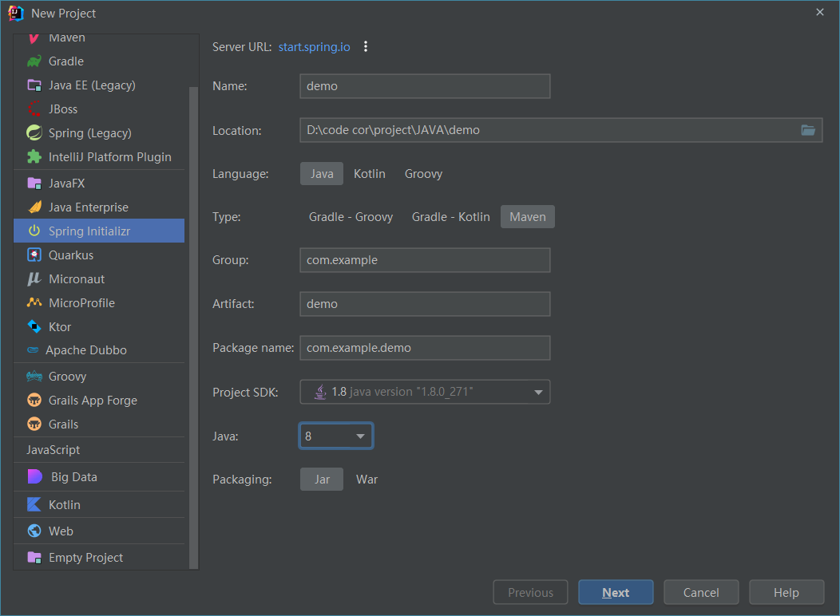840x616 pixels.
Task: Click the Empty Project folder icon
Action: pos(34,557)
